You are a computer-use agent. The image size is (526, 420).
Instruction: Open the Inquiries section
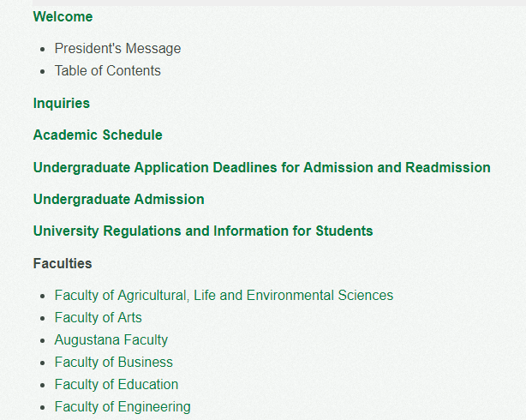(x=62, y=103)
